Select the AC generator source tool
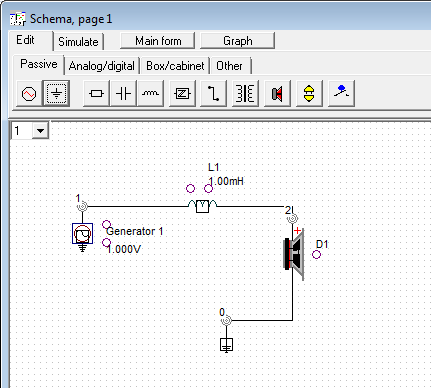 [x=29, y=93]
